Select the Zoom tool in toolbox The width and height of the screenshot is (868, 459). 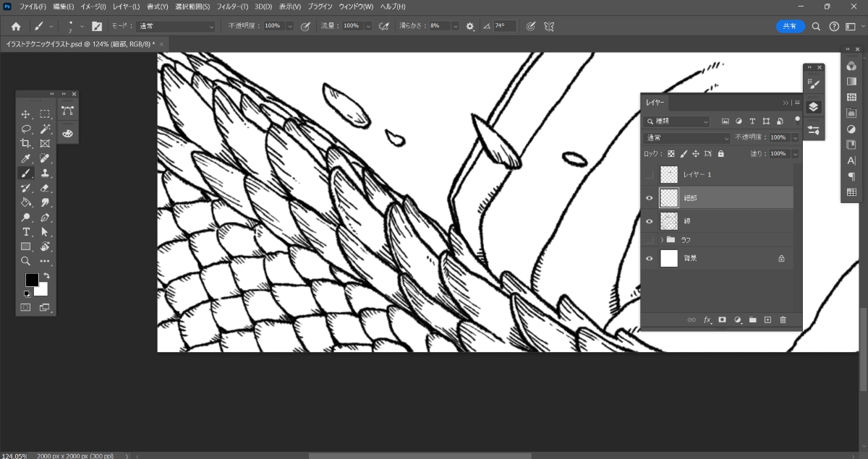tap(26, 261)
